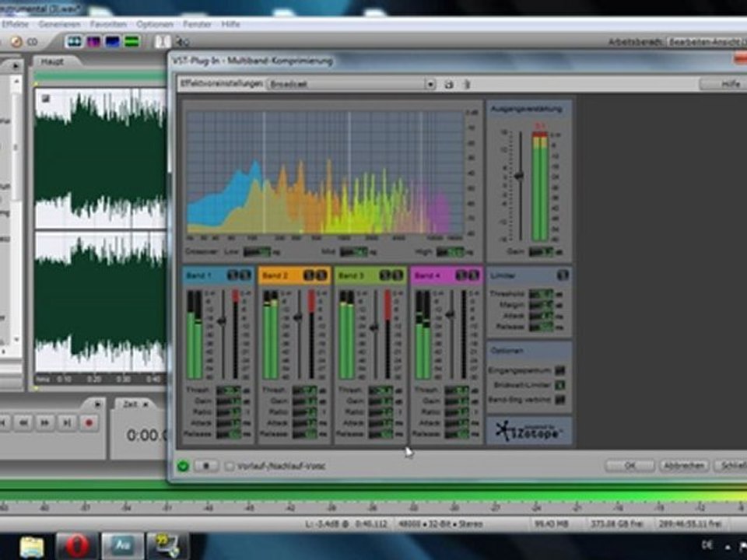
Task: Click the output gain slider handle
Action: [x=519, y=175]
